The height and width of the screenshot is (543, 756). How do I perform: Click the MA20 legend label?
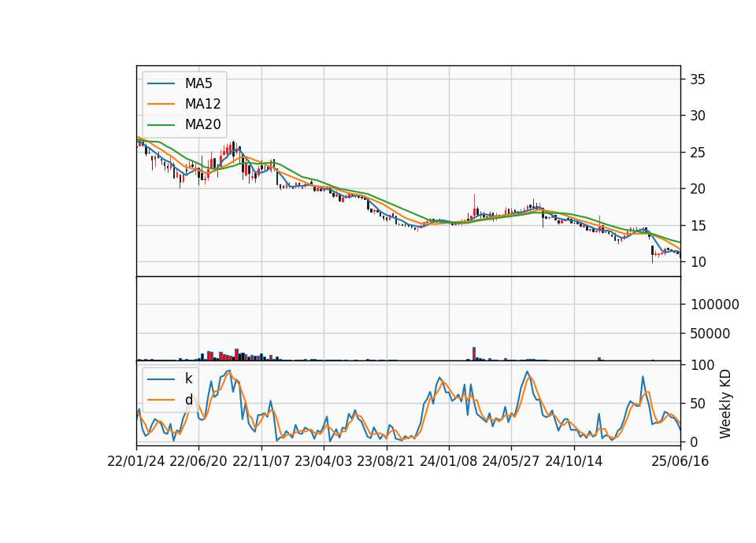tap(202, 124)
